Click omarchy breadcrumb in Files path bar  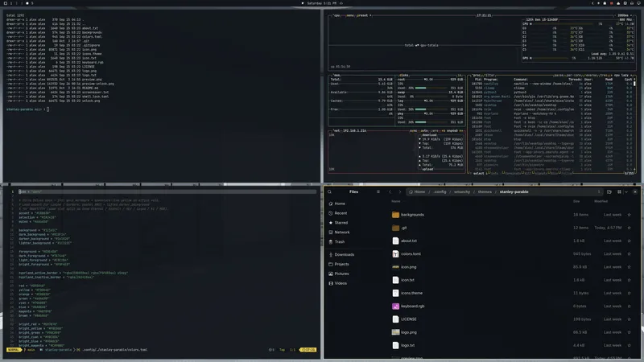pyautogui.click(x=462, y=191)
